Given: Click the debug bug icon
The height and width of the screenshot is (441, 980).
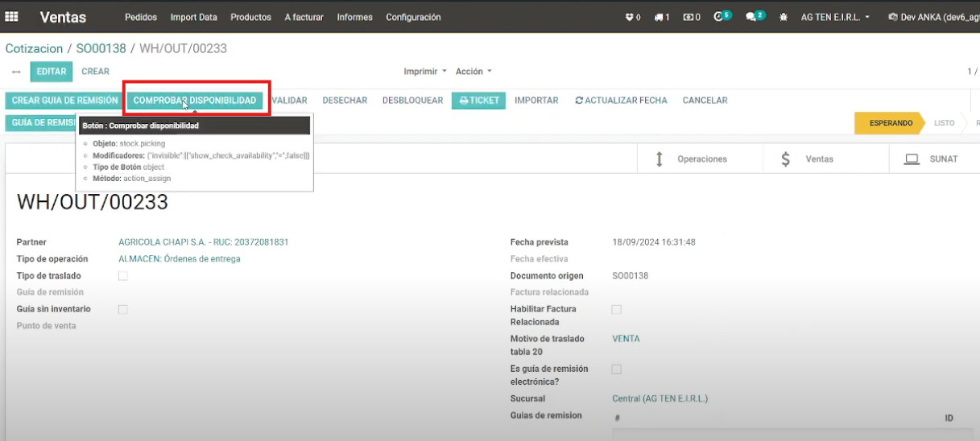Looking at the screenshot, I should tap(784, 17).
